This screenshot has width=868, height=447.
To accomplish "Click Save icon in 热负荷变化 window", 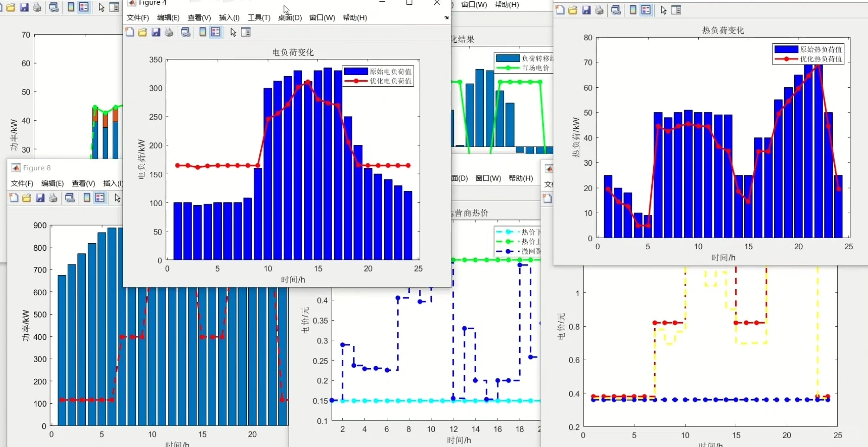I will click(586, 10).
